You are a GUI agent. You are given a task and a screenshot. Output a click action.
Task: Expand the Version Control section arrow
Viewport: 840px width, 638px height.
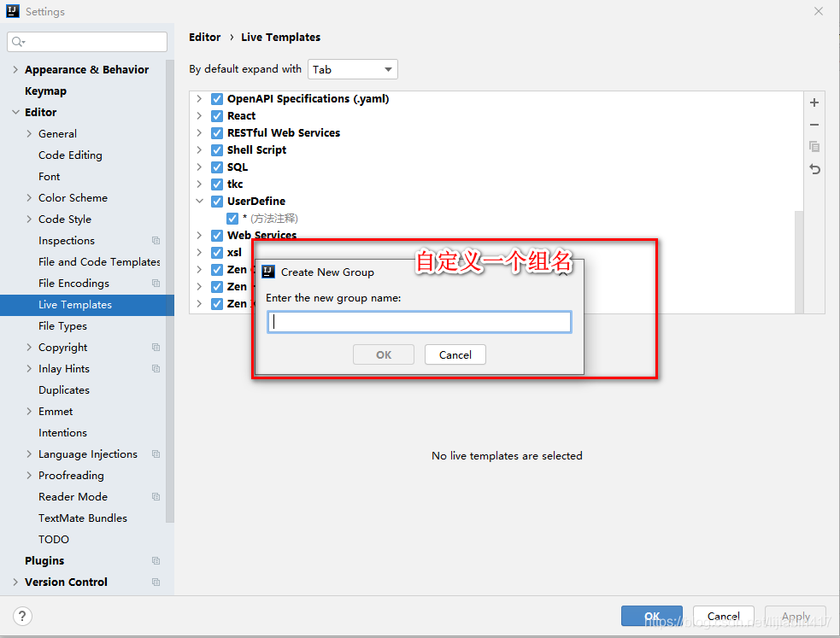[15, 582]
